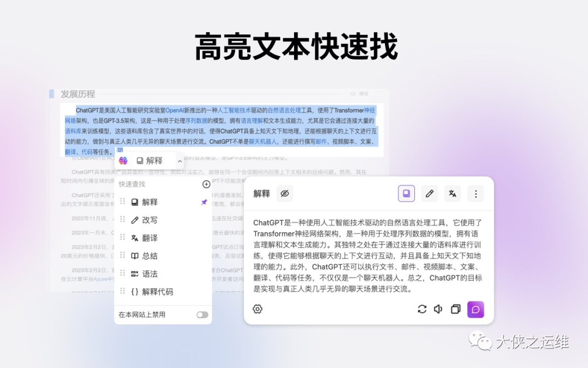The image size is (588, 368).
Task: Click the highlighted explain book icon
Action: click(406, 194)
